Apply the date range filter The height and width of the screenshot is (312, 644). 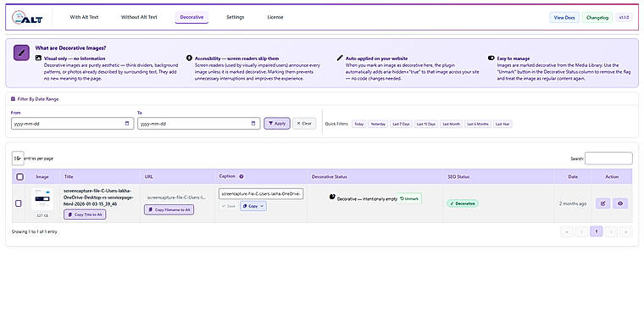pos(277,123)
